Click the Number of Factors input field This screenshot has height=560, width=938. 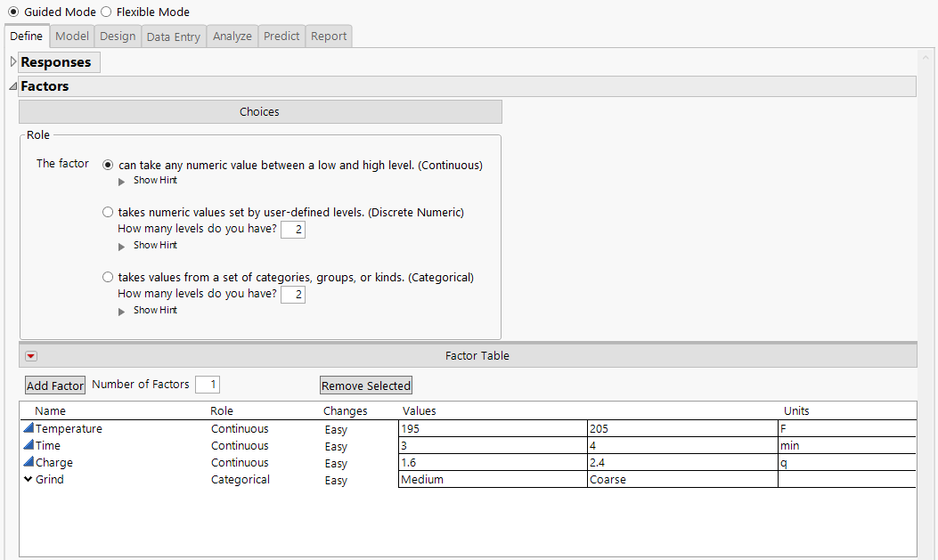(x=208, y=384)
